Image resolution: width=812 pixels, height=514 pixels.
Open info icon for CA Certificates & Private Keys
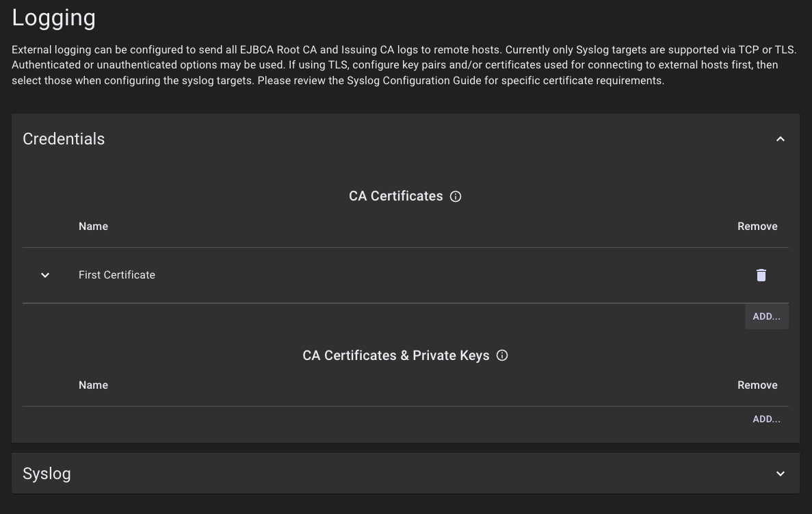(502, 356)
